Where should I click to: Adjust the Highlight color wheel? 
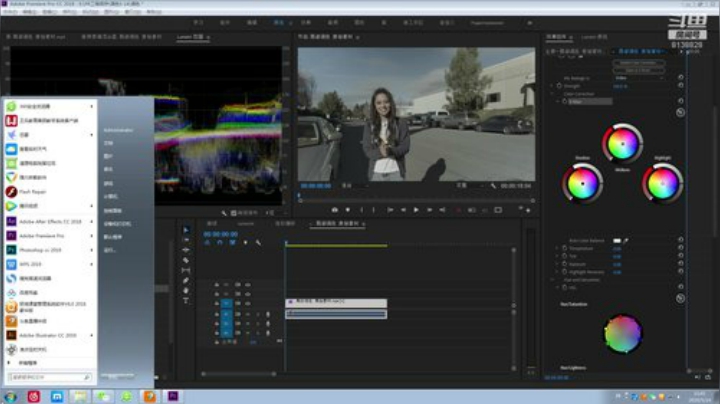(662, 183)
